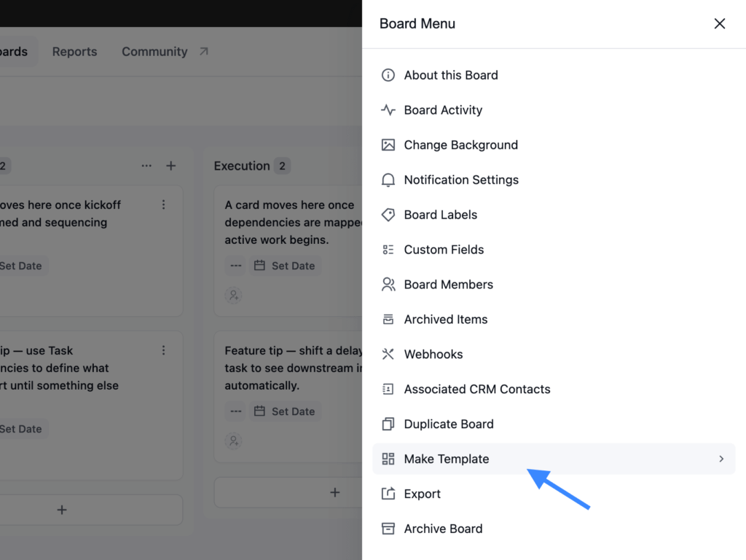
Task: Click the add card plus below the Execution list
Action: click(x=335, y=492)
